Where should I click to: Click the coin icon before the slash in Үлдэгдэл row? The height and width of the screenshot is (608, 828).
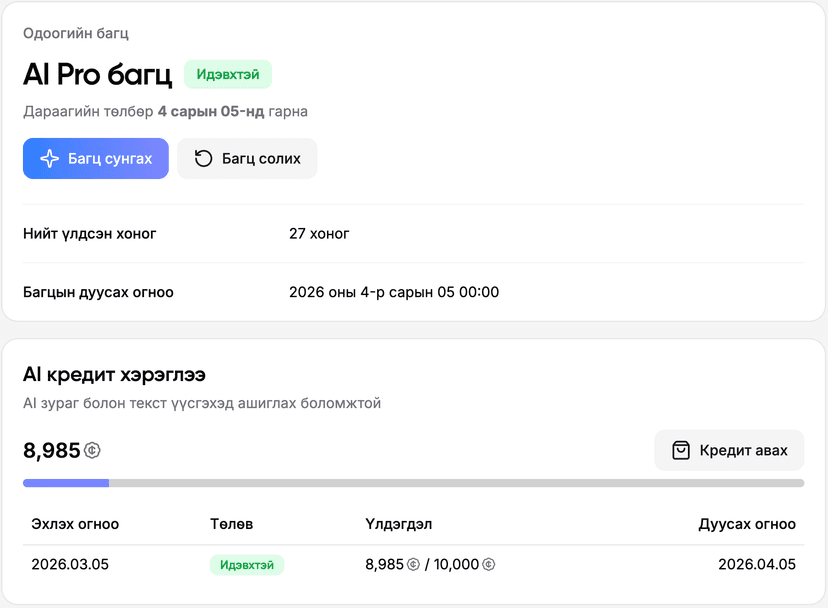tap(413, 565)
